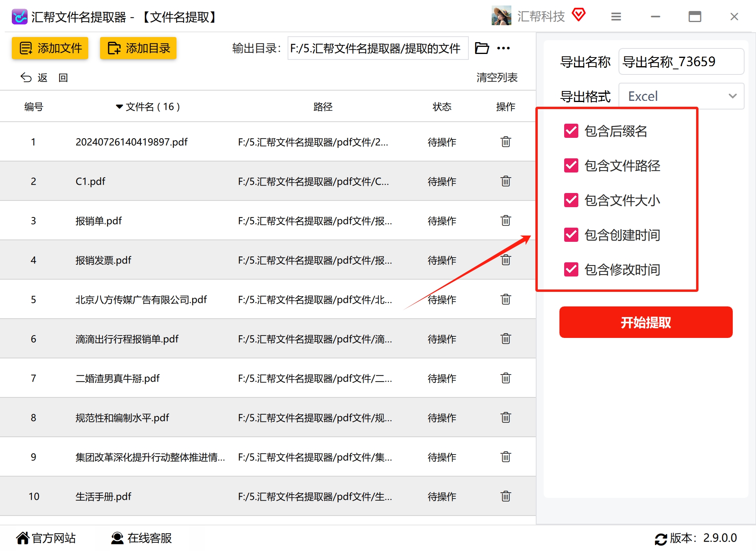
Task: Expand the 导出格式 Excel dropdown
Action: 681,96
